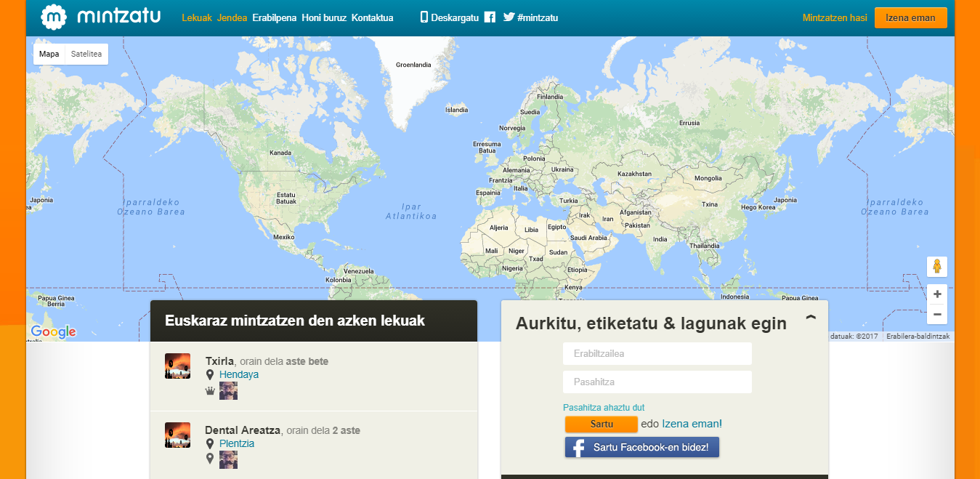Select the Street View pegman icon
The image size is (980, 479).
(937, 267)
